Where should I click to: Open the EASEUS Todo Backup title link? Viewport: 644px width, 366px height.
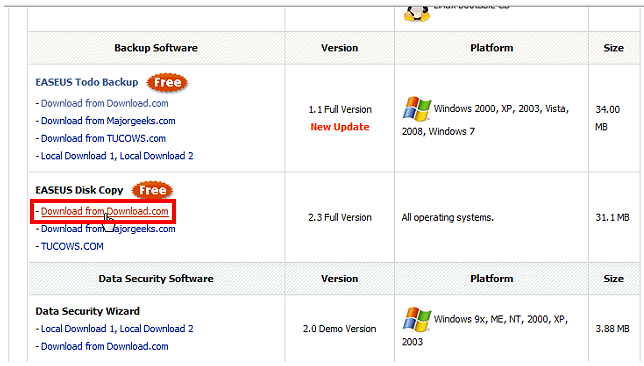[87, 82]
